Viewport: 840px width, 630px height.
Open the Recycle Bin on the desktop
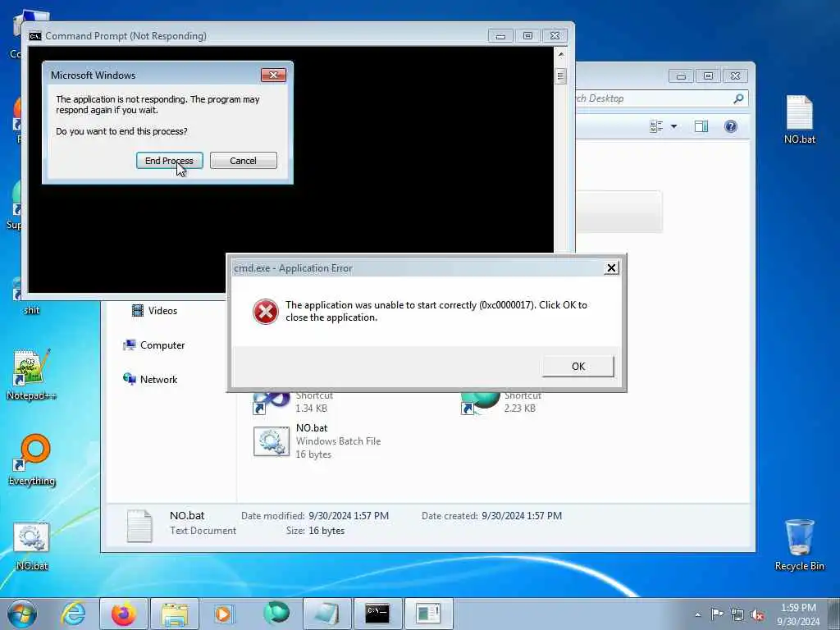point(799,545)
